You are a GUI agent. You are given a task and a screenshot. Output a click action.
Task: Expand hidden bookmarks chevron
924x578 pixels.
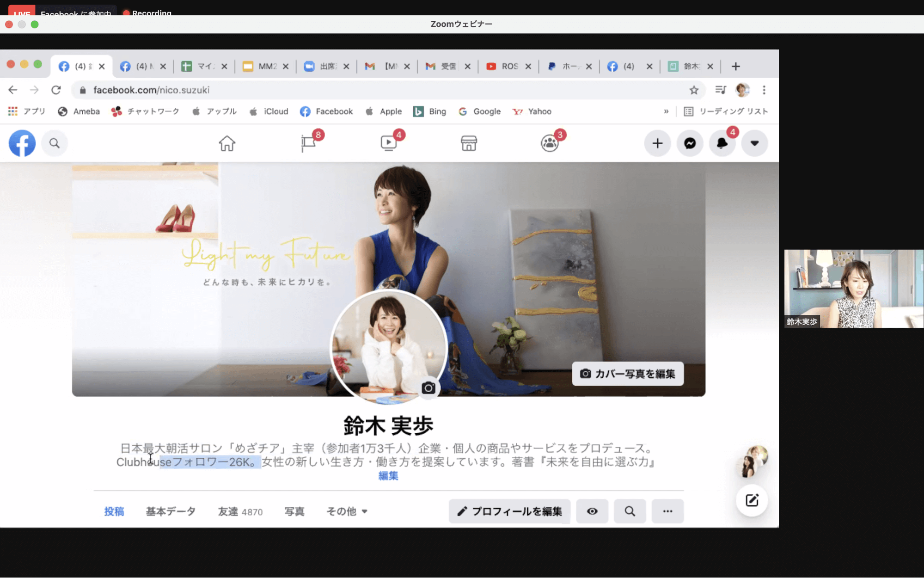coord(666,111)
